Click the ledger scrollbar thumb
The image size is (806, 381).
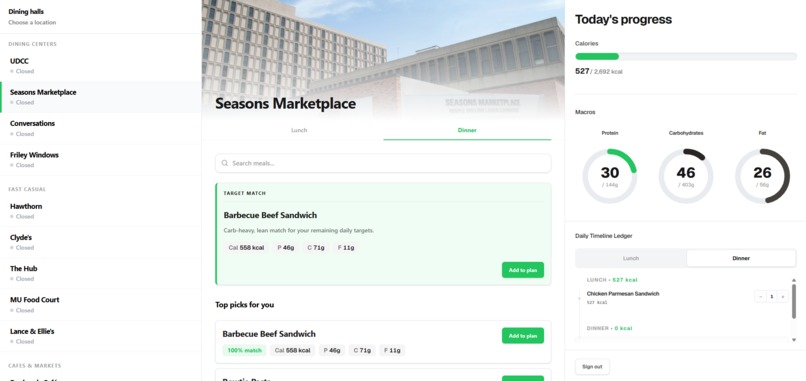tap(794, 301)
